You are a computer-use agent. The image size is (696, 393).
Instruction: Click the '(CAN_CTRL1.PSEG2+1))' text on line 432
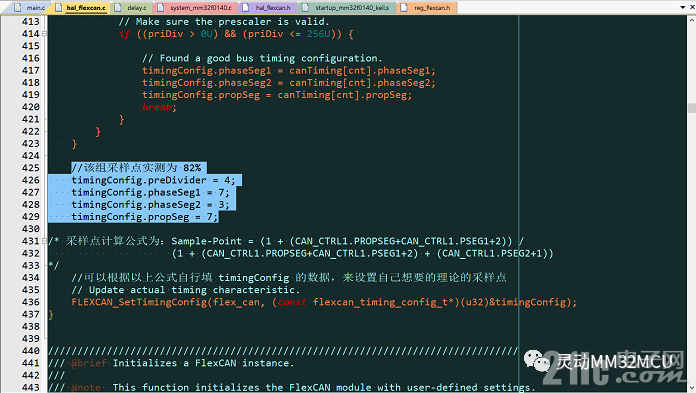[495, 254]
